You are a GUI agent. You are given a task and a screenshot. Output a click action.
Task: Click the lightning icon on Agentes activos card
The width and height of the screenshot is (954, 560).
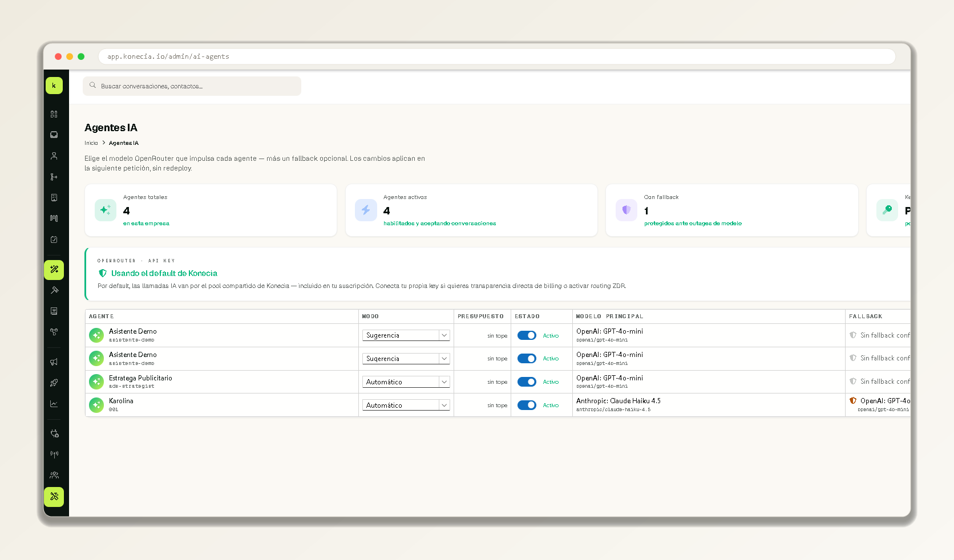click(x=366, y=210)
